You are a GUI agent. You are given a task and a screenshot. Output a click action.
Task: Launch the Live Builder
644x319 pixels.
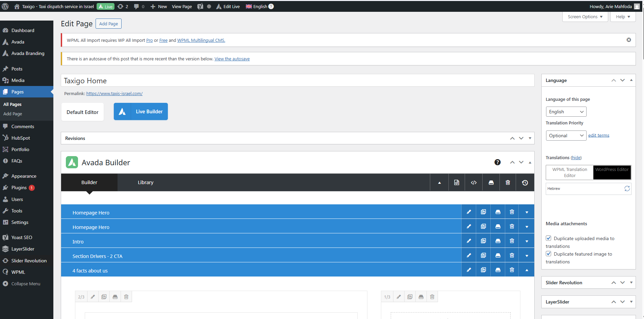click(x=141, y=112)
